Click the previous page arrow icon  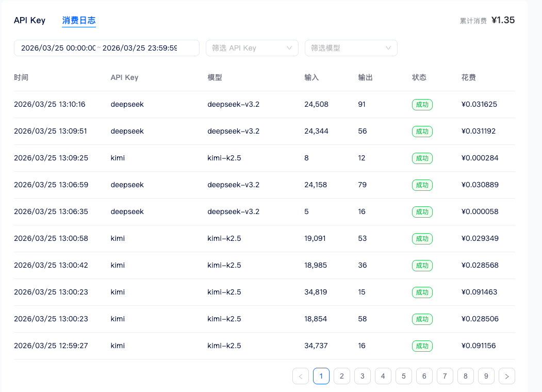coord(301,376)
